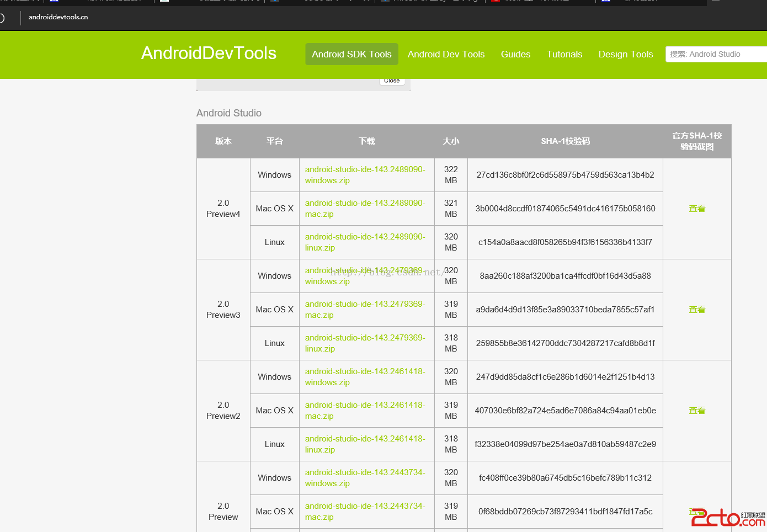
Task: Switch to Design Tools section
Action: coord(626,54)
